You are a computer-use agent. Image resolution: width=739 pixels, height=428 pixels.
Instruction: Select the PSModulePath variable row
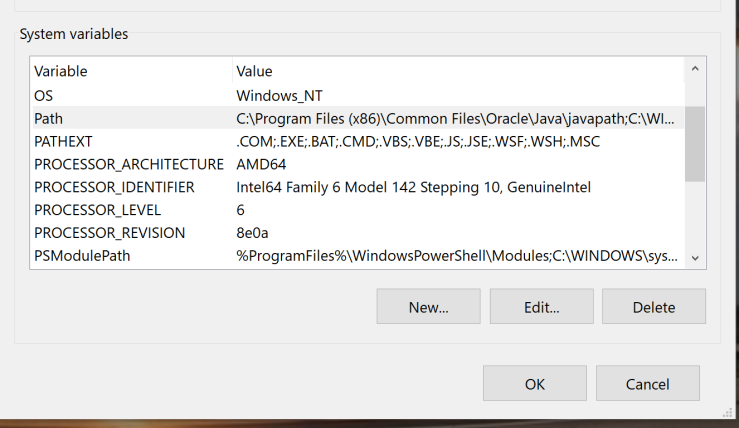tap(357, 255)
